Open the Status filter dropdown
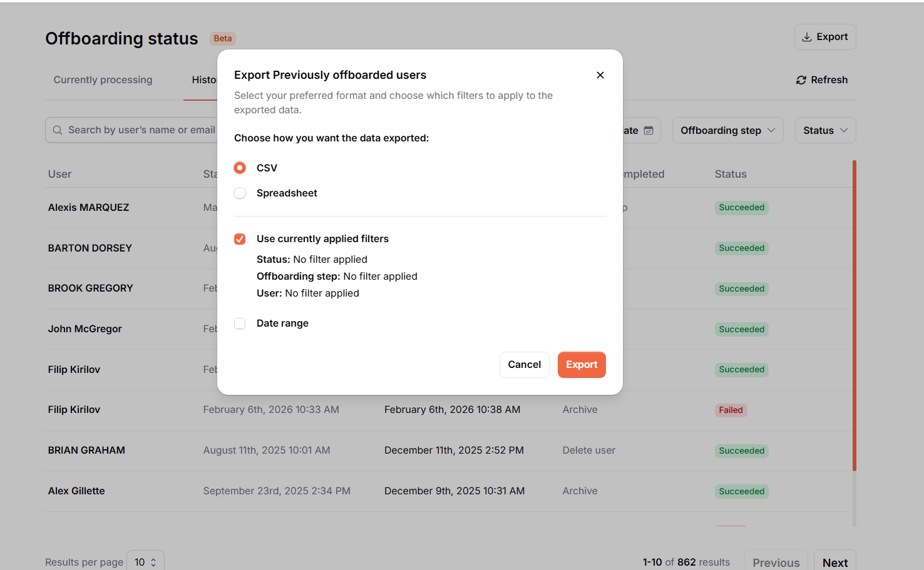Viewport: 924px width, 570px height. click(825, 130)
